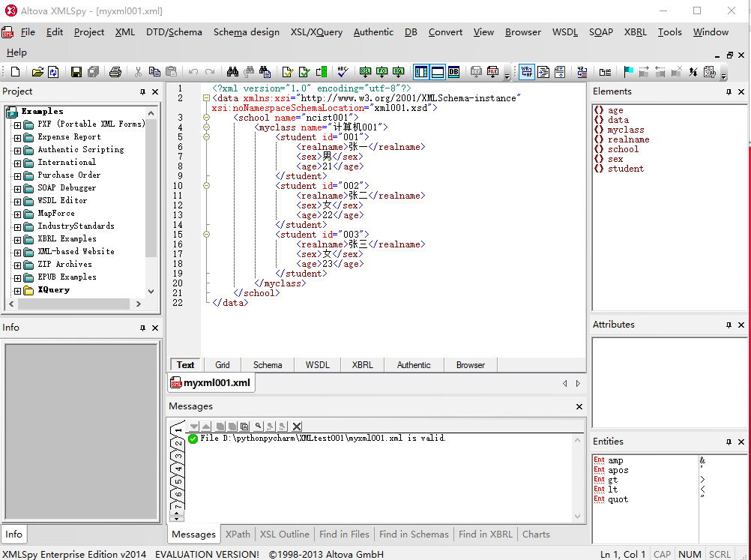Click the Open file folder icon
751x560 pixels.
[x=37, y=72]
